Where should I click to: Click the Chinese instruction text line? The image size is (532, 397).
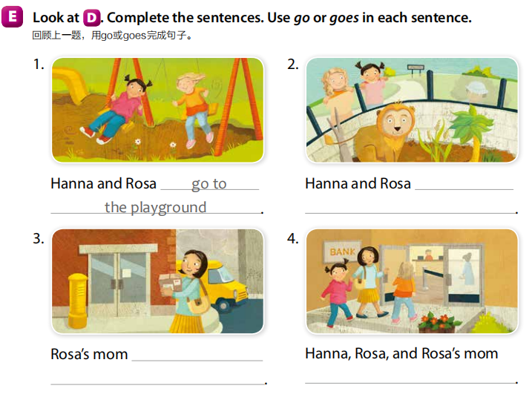click(112, 36)
